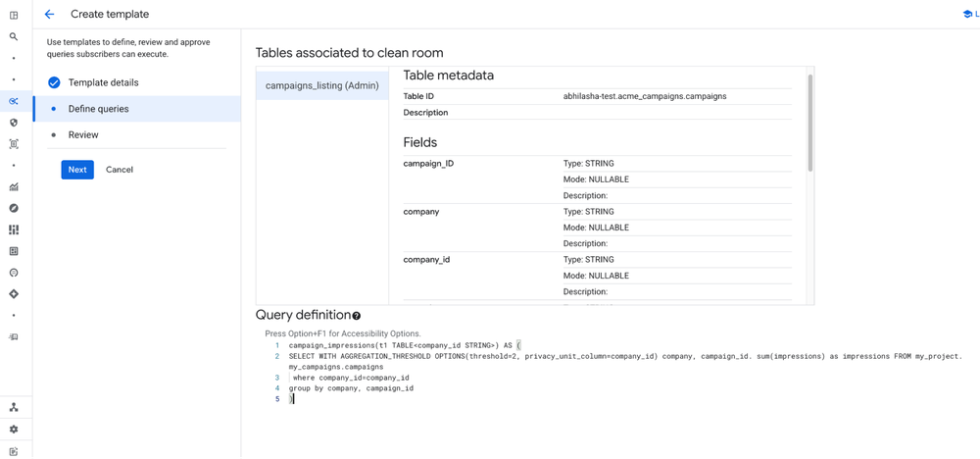The width and height of the screenshot is (980, 459).
Task: Open the settings gear in the sidebar
Action: [x=14, y=430]
